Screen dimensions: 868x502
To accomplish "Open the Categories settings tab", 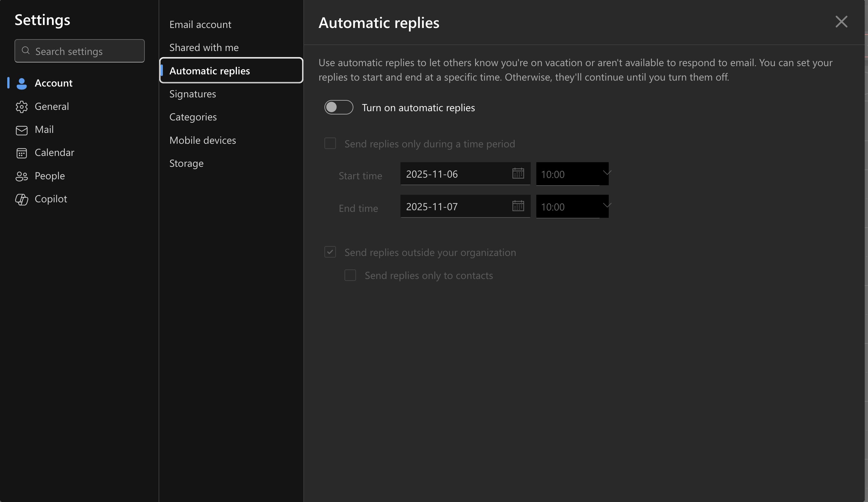I will pyautogui.click(x=193, y=117).
